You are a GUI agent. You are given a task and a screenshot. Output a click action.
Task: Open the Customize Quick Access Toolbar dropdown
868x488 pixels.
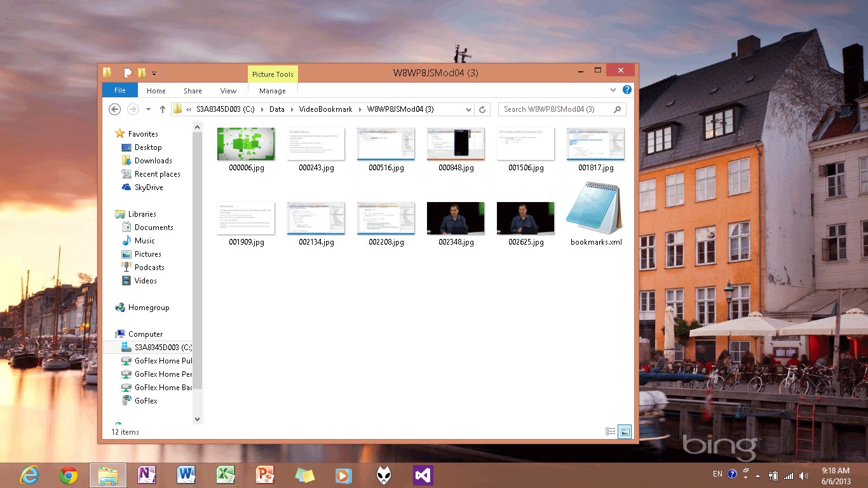click(x=154, y=74)
